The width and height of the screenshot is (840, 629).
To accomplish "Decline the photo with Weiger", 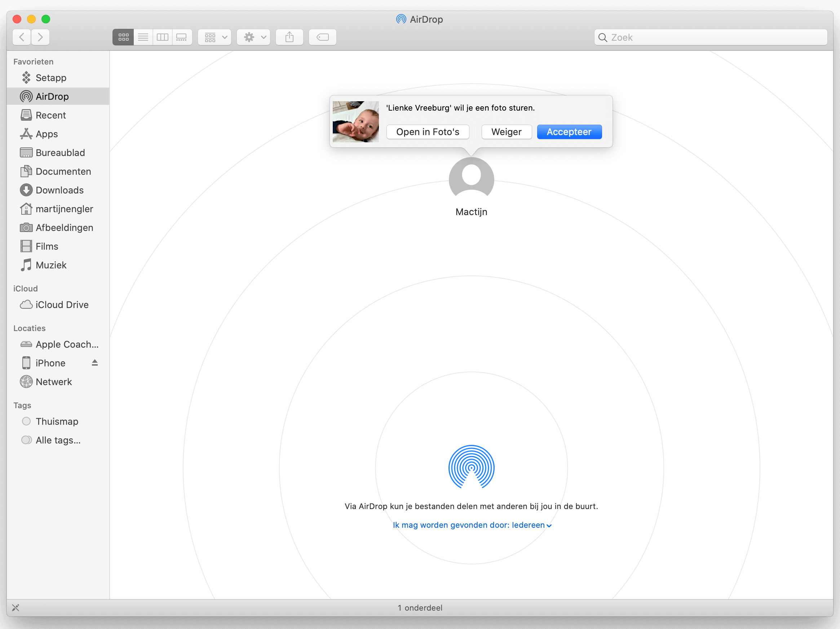I will pyautogui.click(x=506, y=132).
